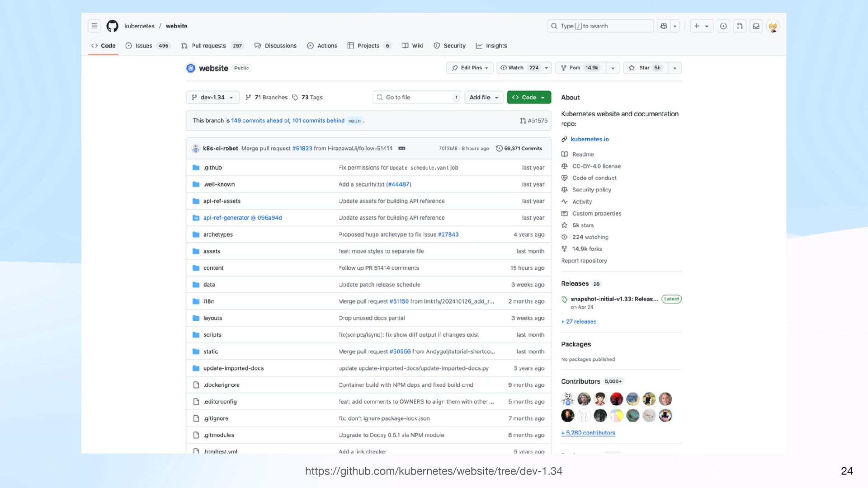Focus the Go to file search field
The image size is (868, 488).
point(416,97)
